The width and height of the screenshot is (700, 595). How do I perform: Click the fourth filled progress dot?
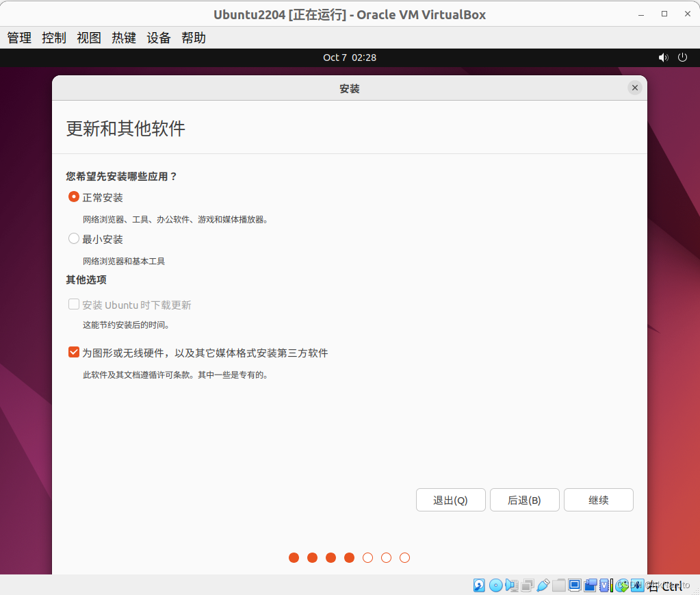tap(349, 557)
